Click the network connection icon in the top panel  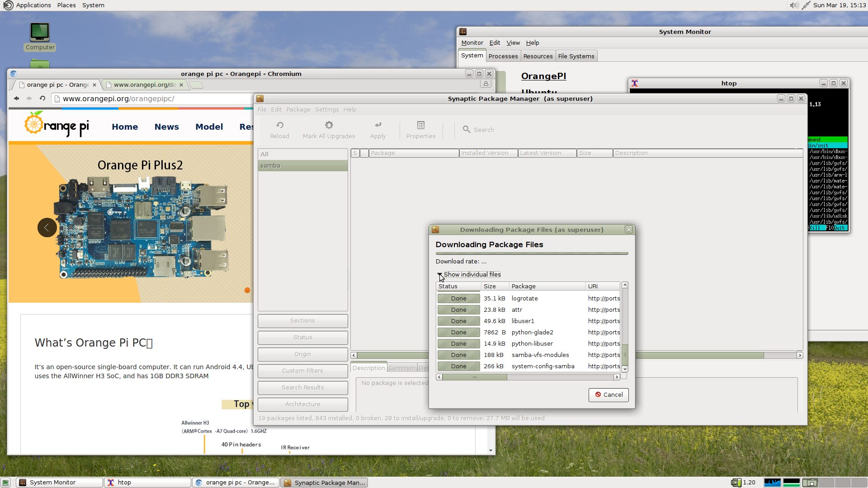pos(806,5)
